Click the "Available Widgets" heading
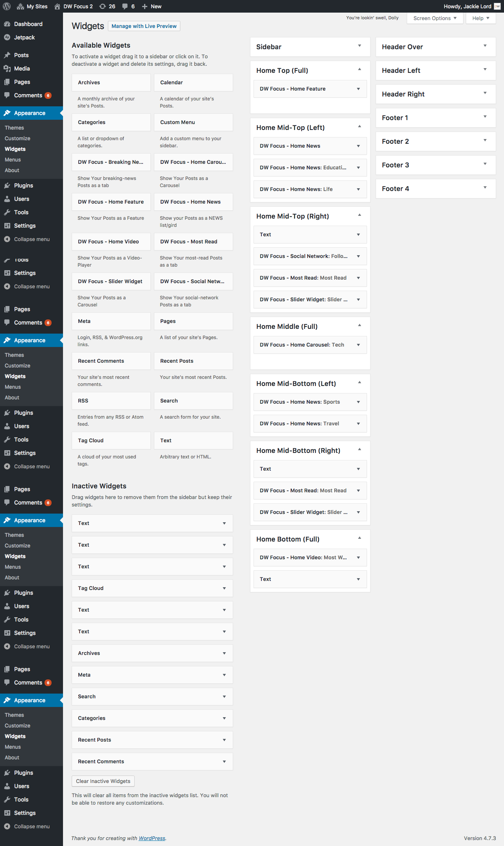The image size is (504, 846). coord(101,45)
